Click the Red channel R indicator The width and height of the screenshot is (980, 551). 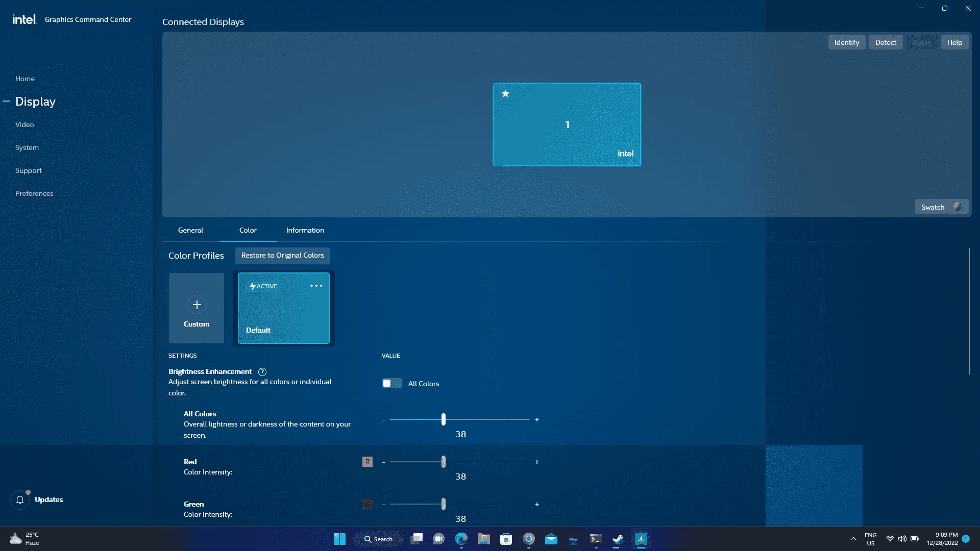(x=367, y=462)
